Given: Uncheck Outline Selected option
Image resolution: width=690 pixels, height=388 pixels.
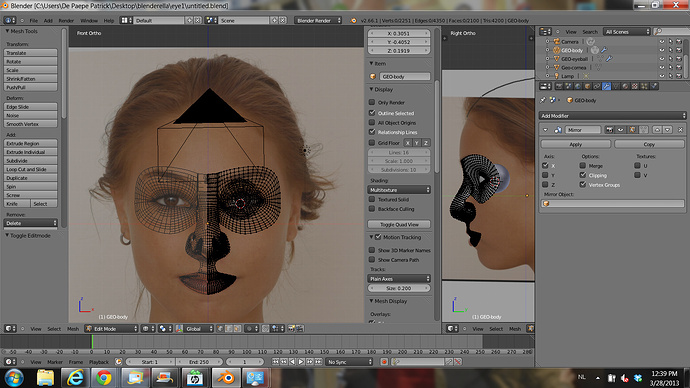Looking at the screenshot, I should 372,113.
